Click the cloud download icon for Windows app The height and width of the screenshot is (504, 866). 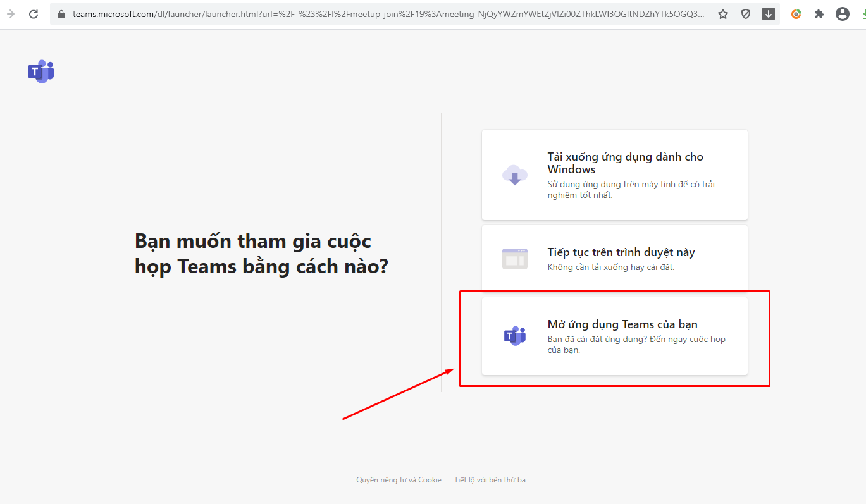pos(514,175)
